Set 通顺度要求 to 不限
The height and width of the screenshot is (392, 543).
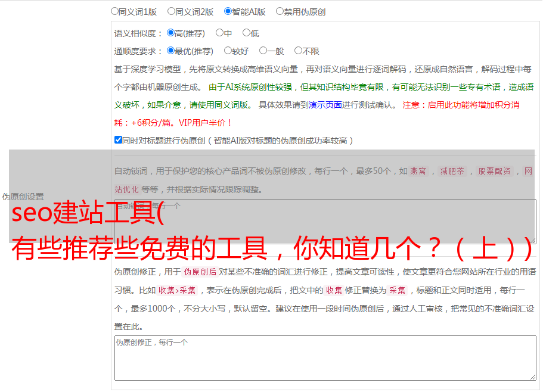[298, 51]
